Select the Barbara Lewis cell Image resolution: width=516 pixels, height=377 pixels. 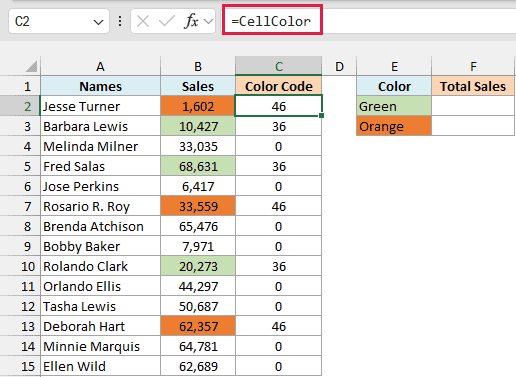click(100, 126)
